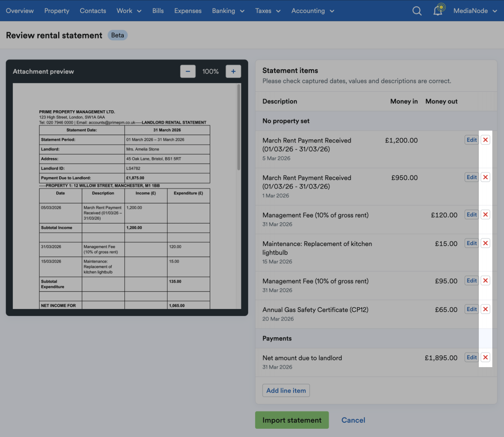Viewport: 504px width, 437px height.
Task: Delete the £120.00 management fee item
Action: coord(486,215)
